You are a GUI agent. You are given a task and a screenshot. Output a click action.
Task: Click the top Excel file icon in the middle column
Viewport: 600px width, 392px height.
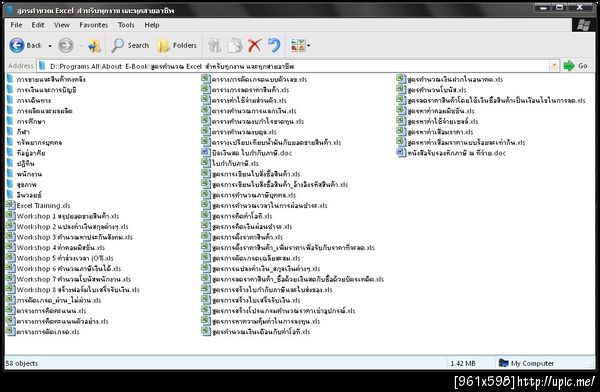(206, 79)
